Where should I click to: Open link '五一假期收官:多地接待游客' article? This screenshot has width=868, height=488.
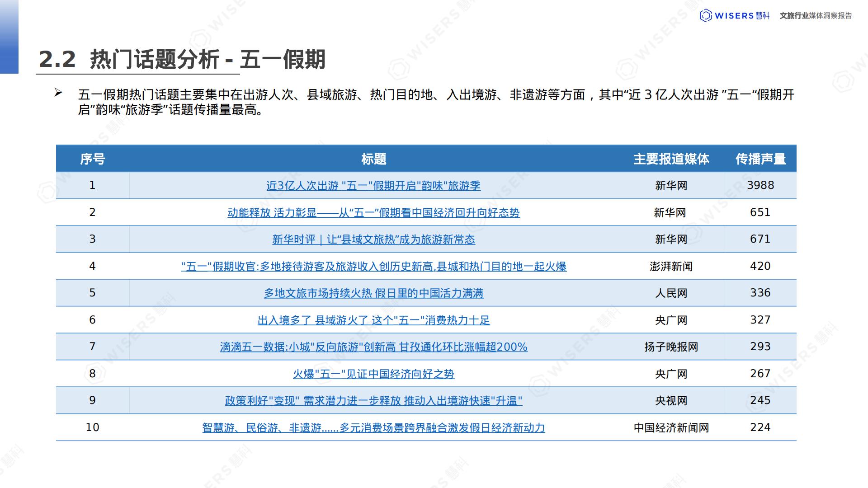point(373,267)
